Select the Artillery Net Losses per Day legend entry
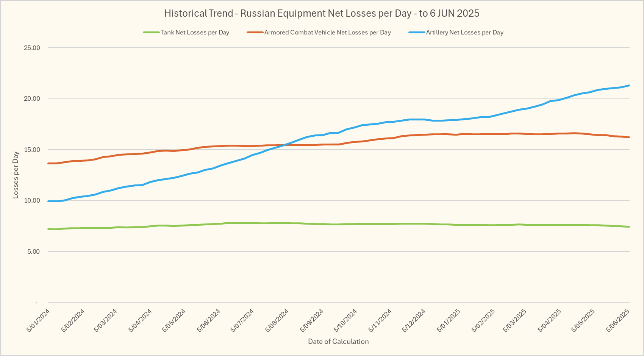The image size is (644, 356). (464, 33)
